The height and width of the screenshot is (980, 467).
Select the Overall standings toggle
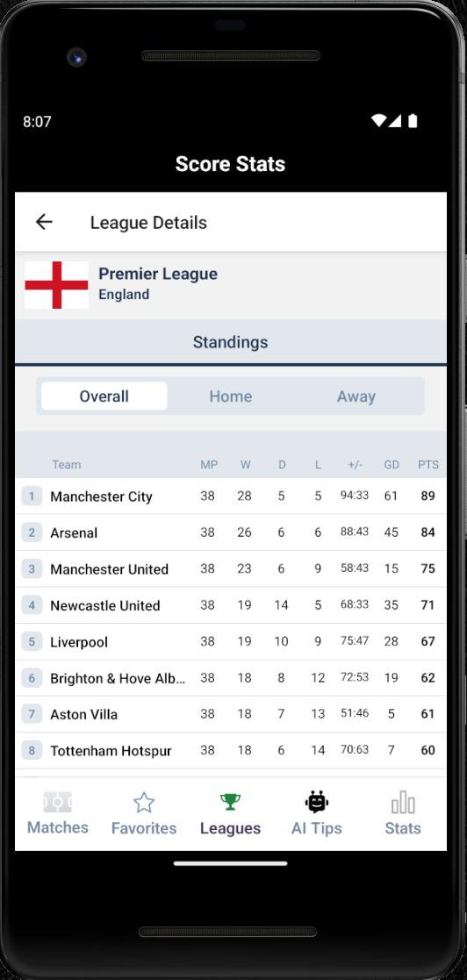click(x=104, y=397)
